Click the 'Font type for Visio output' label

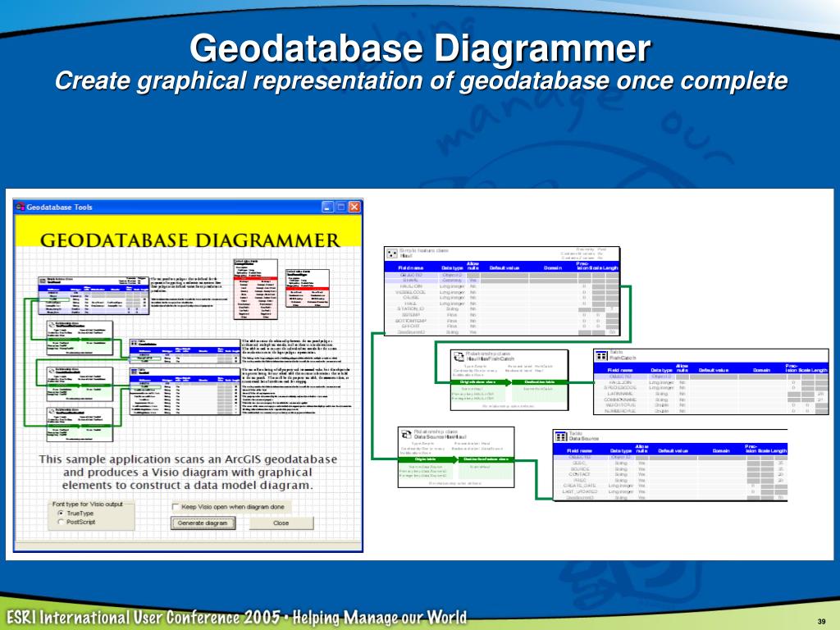click(x=87, y=504)
